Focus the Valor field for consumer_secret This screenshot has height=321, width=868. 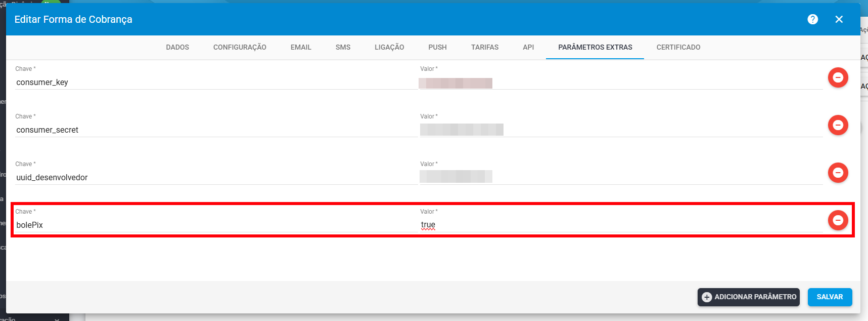coord(621,130)
